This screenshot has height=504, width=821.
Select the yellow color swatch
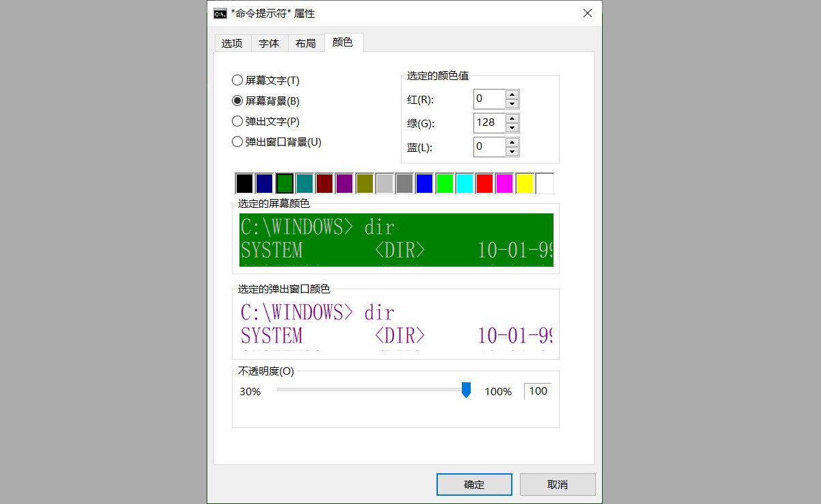(x=524, y=183)
